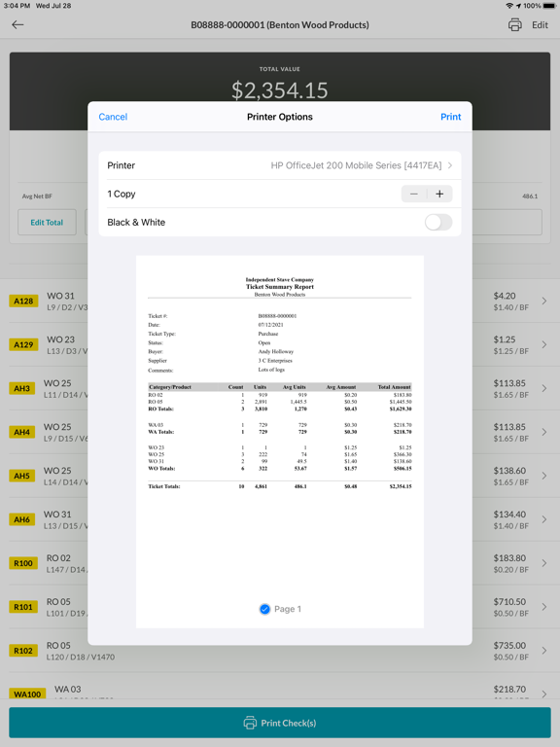
Task: Tap the yellow WA100 tag
Action: click(x=27, y=694)
